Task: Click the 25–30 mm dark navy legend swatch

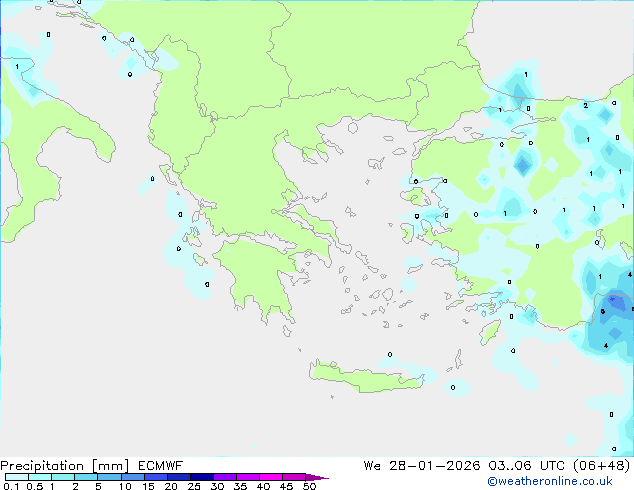Action: click(x=201, y=477)
